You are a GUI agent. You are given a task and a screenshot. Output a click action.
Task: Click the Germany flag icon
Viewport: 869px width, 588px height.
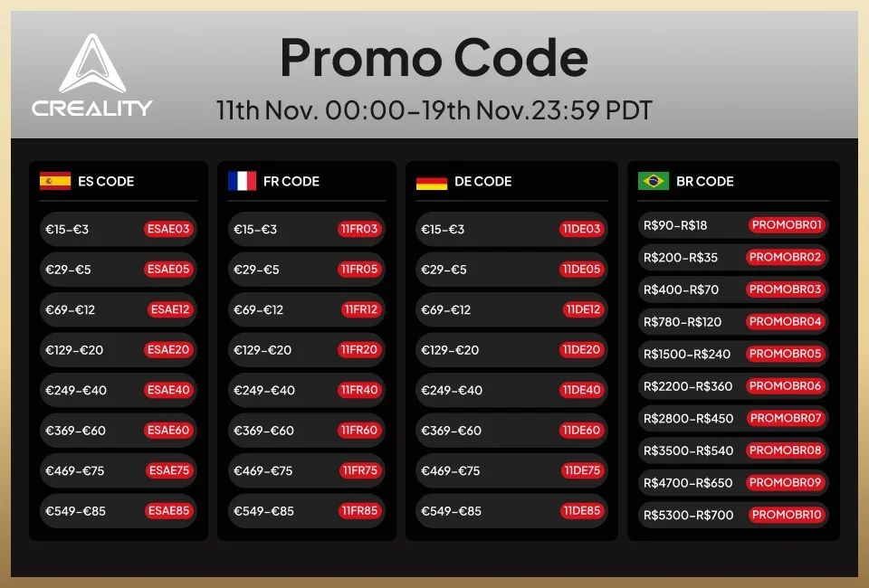[x=432, y=183]
